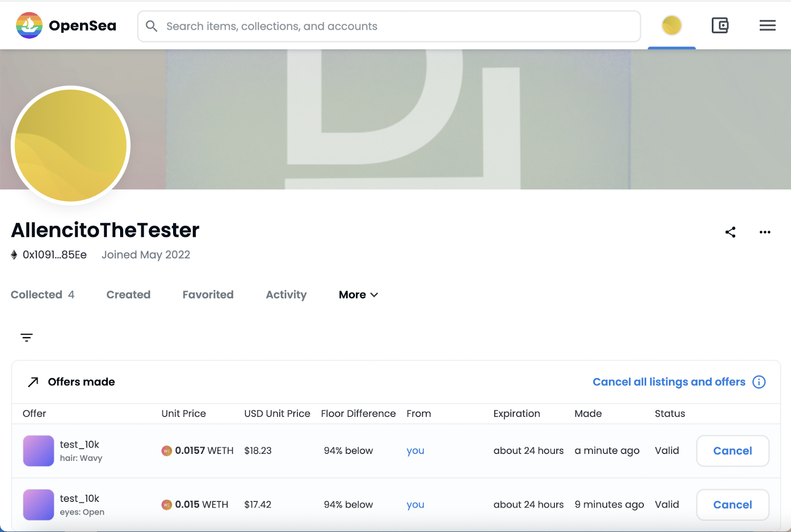The image size is (791, 532).
Task: Click Cancel all listings and offers
Action: coord(668,382)
